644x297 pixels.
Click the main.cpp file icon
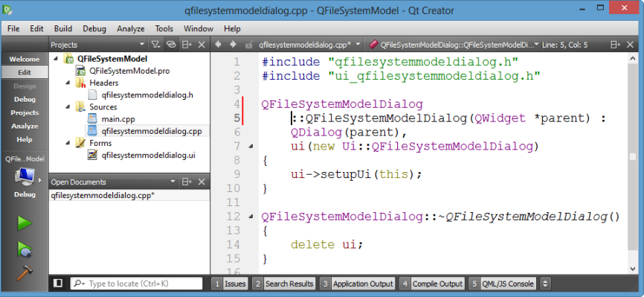pyautogui.click(x=93, y=119)
